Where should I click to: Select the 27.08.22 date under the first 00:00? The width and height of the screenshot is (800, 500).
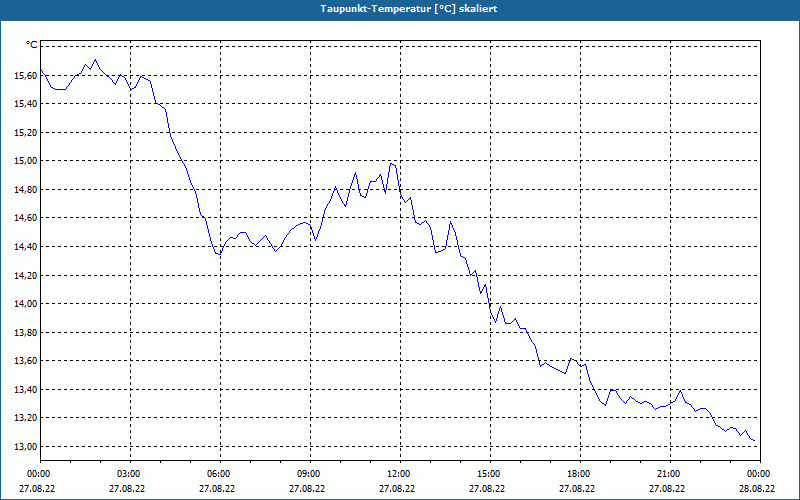coord(37,489)
